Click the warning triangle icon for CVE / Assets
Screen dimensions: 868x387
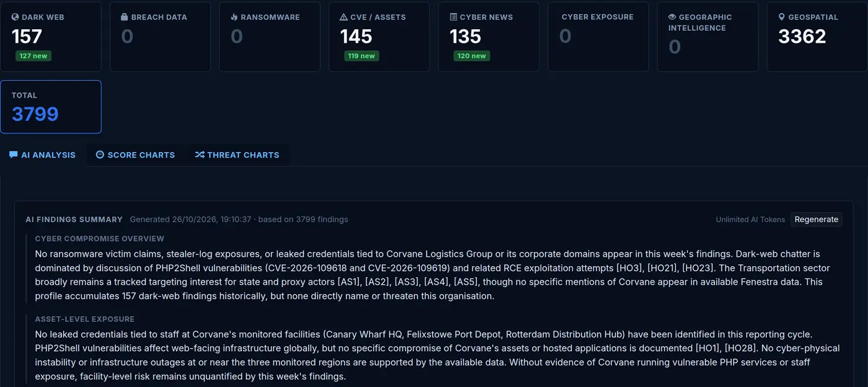tap(344, 17)
